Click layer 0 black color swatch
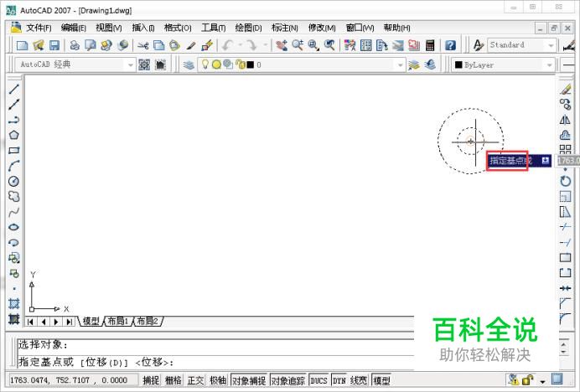580x392 pixels. 251,64
